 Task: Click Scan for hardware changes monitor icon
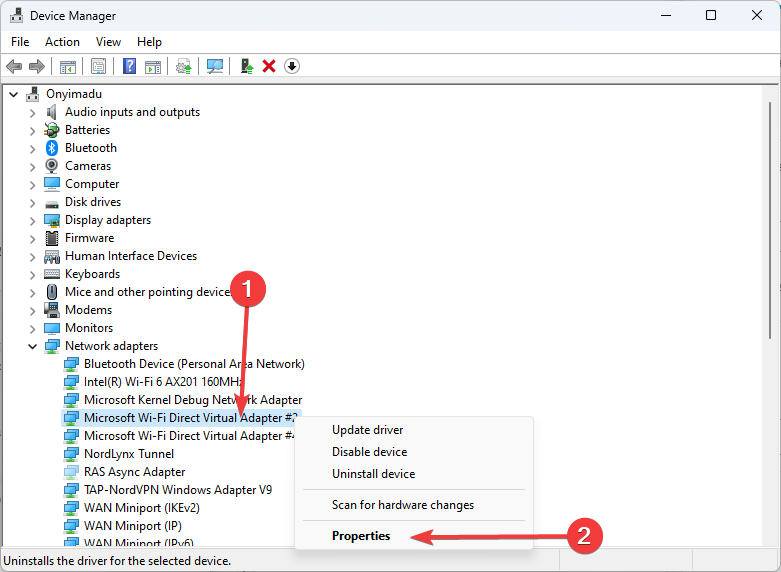(215, 66)
